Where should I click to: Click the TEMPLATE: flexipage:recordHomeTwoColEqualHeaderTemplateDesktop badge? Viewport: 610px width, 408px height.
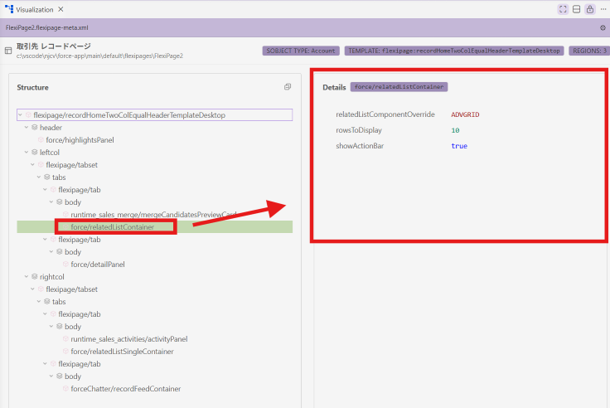point(454,51)
